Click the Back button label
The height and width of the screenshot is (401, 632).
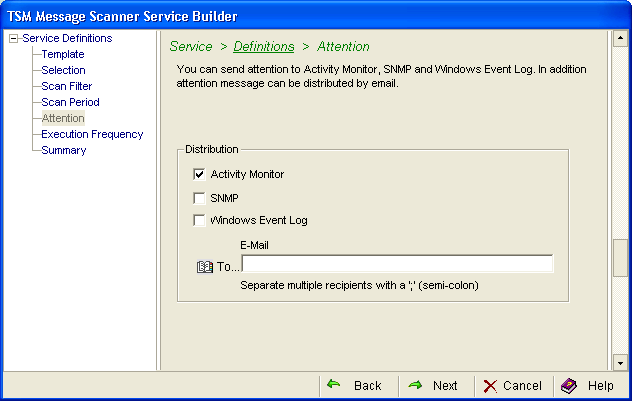(368, 386)
